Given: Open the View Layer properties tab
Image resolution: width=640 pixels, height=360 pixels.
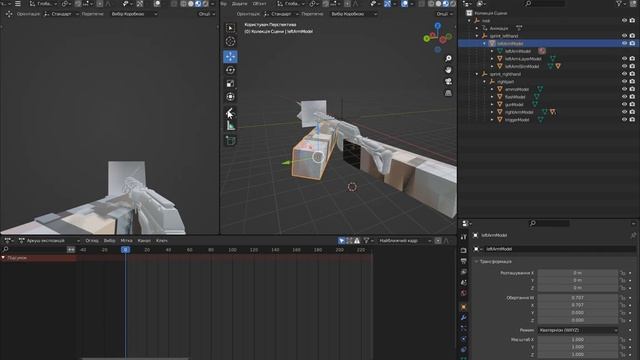Looking at the screenshot, I should coord(464,272).
